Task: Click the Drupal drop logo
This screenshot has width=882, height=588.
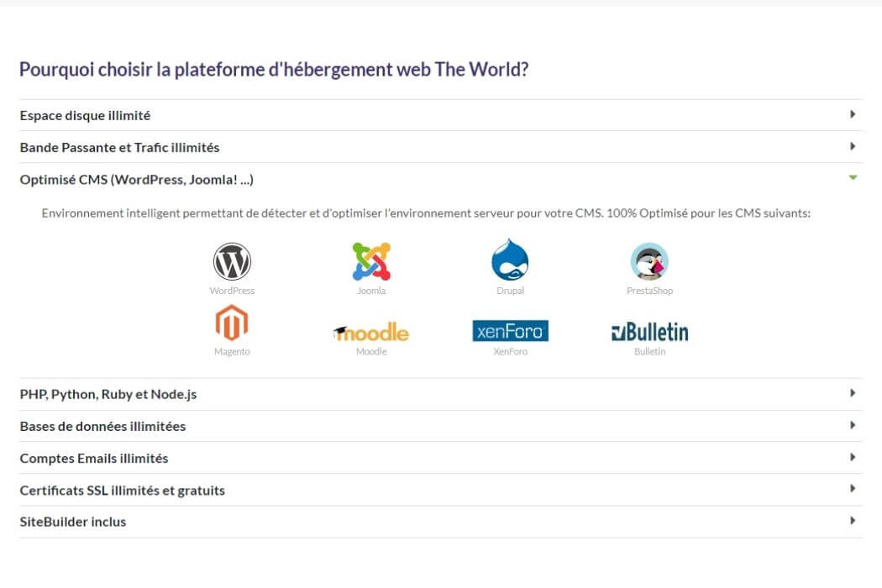Action: click(510, 260)
